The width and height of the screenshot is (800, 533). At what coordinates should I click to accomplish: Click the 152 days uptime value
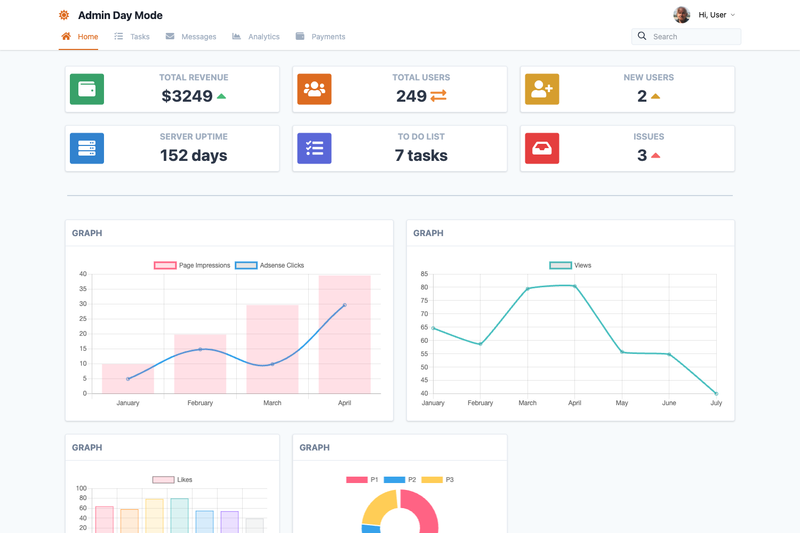coord(193,155)
